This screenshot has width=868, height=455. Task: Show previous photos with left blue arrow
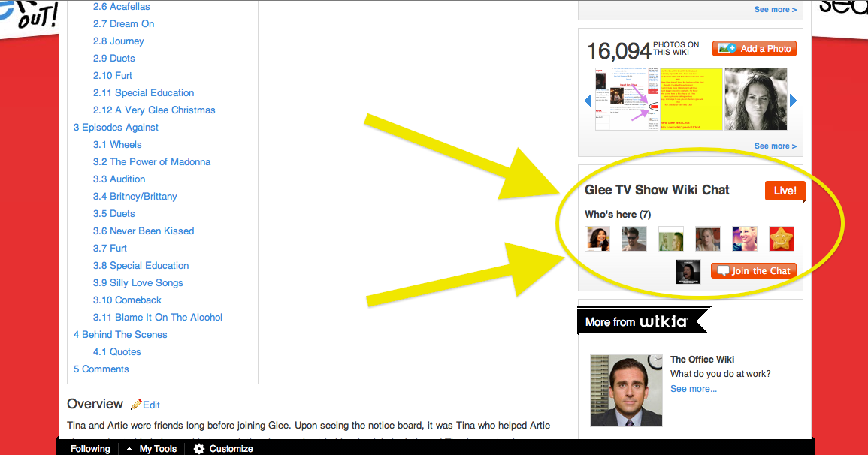point(588,100)
